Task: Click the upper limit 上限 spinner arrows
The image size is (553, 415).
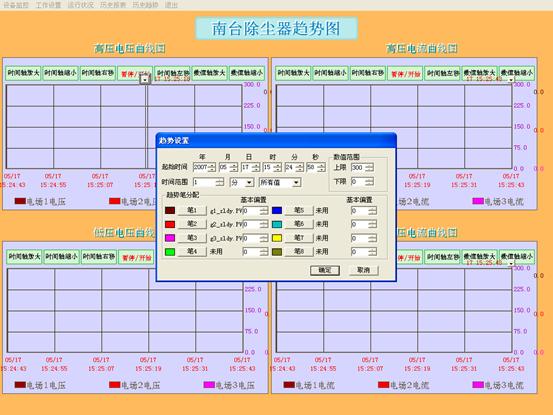Action: (x=370, y=167)
